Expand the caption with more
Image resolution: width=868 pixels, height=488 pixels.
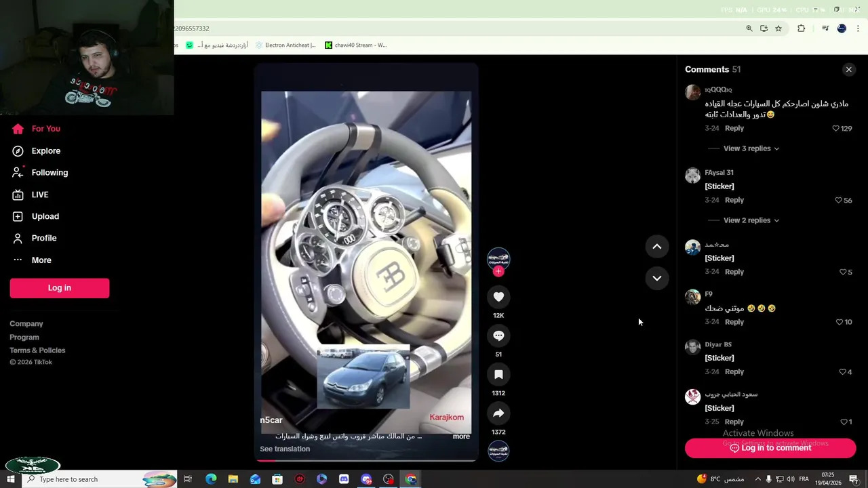pos(461,436)
